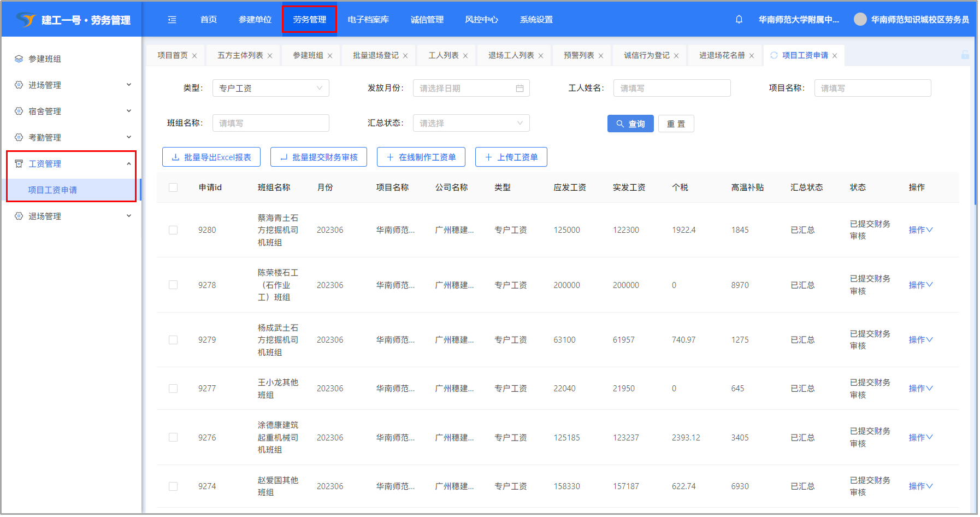Screen dimensions: 980x517
Task: Click 批量导出Excel报表 button
Action: (x=211, y=157)
